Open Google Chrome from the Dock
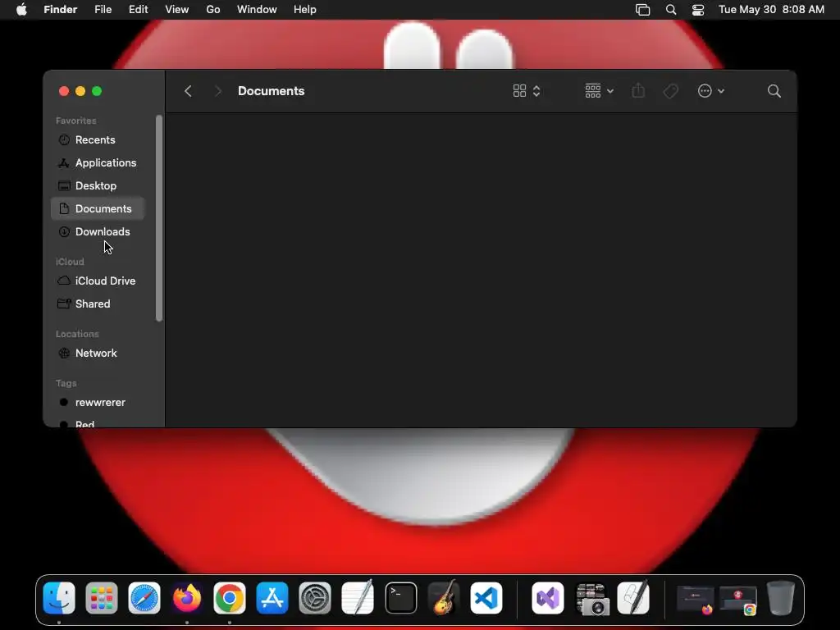Screen dimensions: 840x630 (230, 598)
